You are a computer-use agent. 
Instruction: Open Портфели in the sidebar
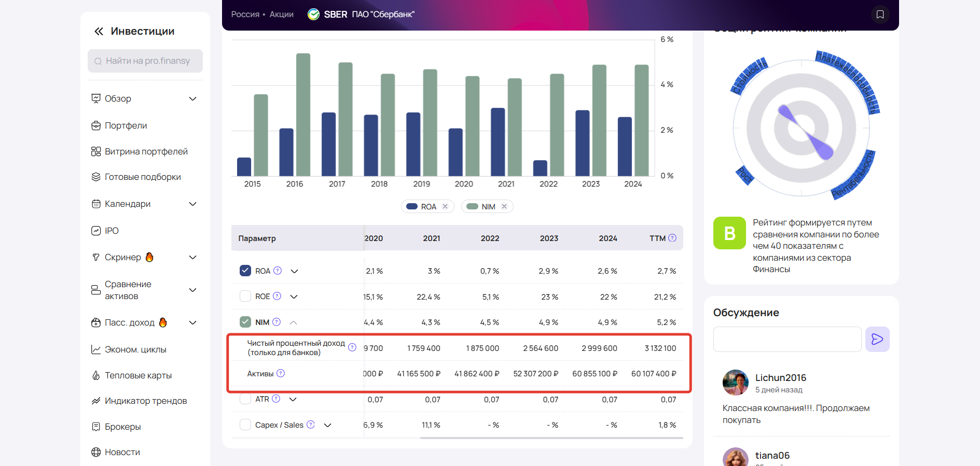126,125
